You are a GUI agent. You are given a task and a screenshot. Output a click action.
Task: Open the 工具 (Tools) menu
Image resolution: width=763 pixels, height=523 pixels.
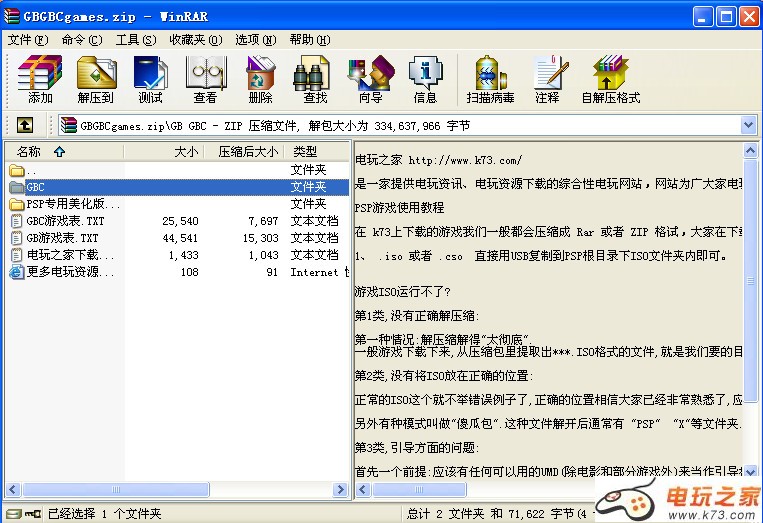pyautogui.click(x=135, y=39)
